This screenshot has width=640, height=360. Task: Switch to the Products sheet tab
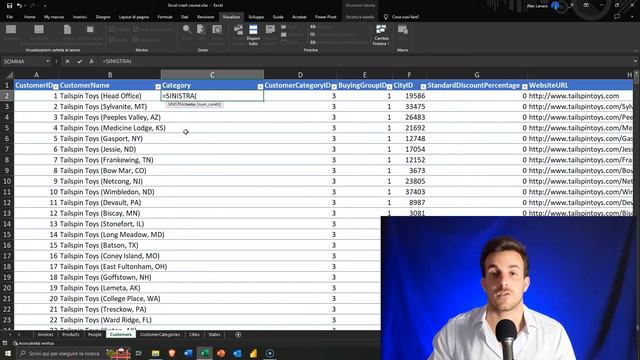(71, 335)
